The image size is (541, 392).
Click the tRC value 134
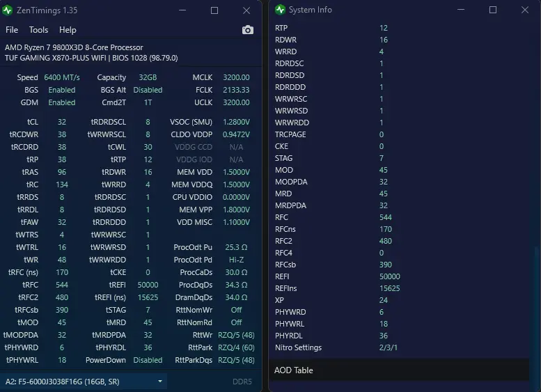tap(62, 185)
